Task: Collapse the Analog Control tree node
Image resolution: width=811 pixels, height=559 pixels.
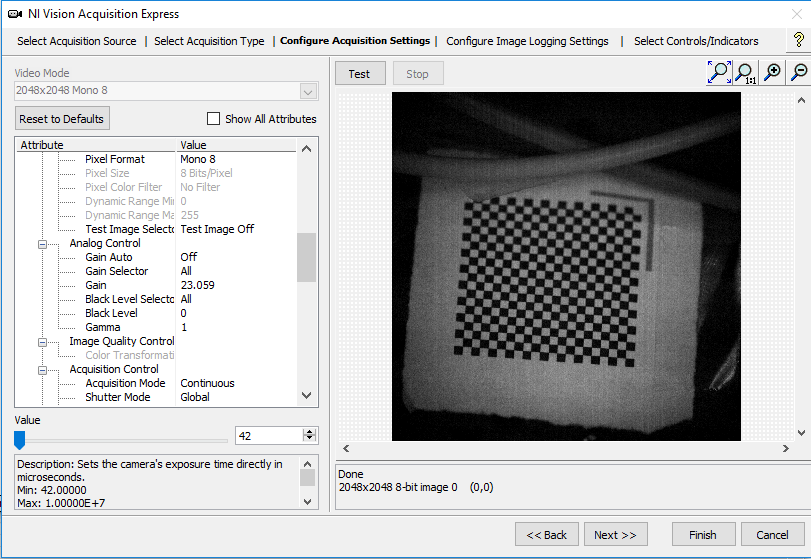Action: (42, 244)
